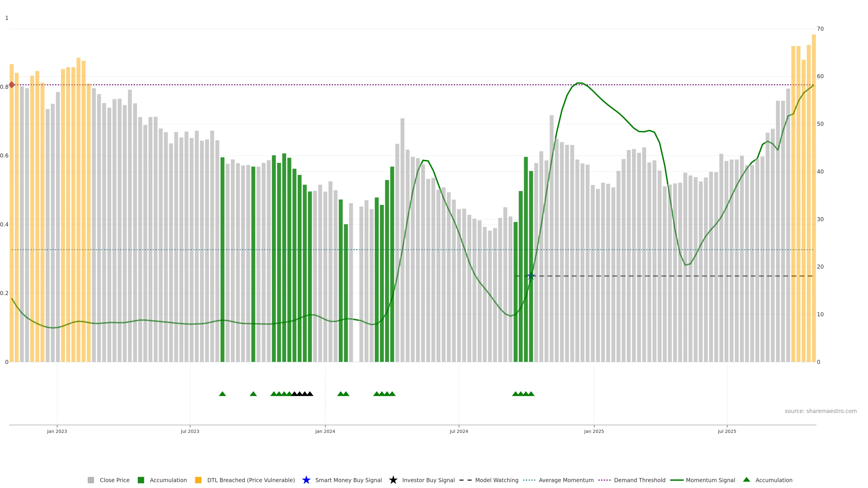Image resolution: width=868 pixels, height=488 pixels.
Task: Click the source: sharemaestro.com text
Action: pos(821,411)
